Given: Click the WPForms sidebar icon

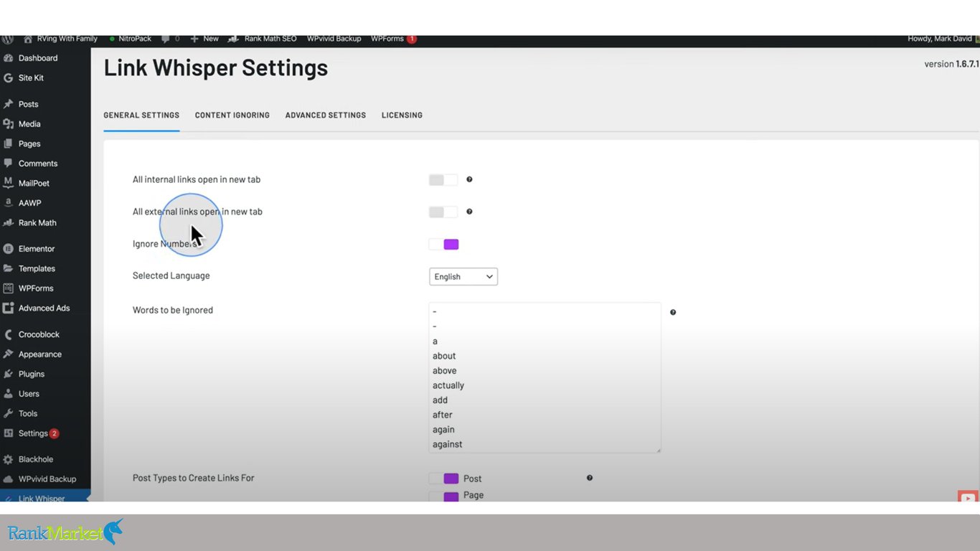Looking at the screenshot, I should (8, 288).
